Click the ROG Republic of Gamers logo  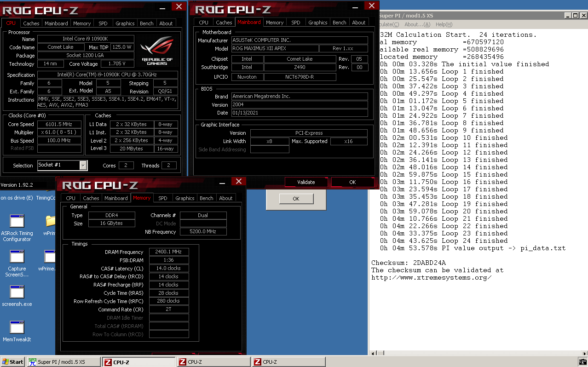157,51
